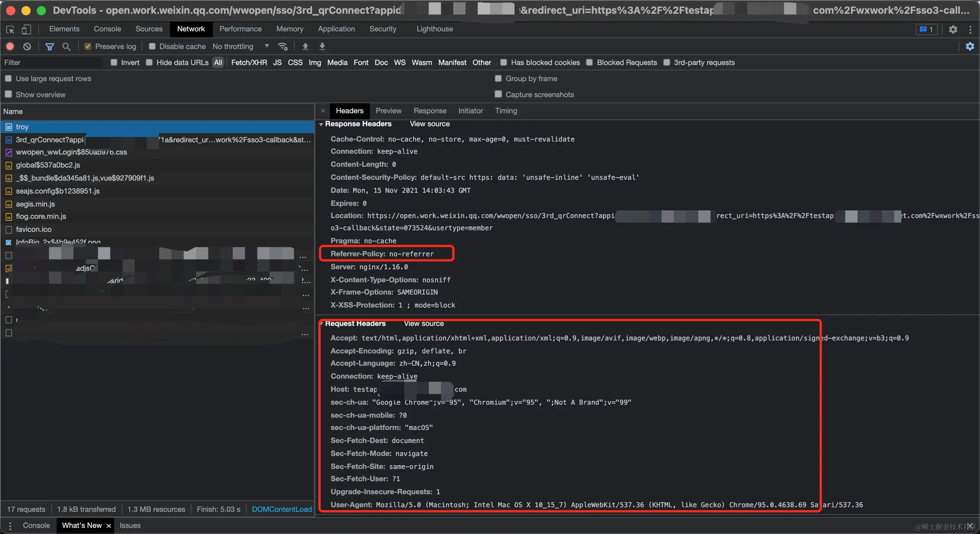The image size is (980, 534).
Task: Collapse the Request Headers section
Action: [x=322, y=324]
